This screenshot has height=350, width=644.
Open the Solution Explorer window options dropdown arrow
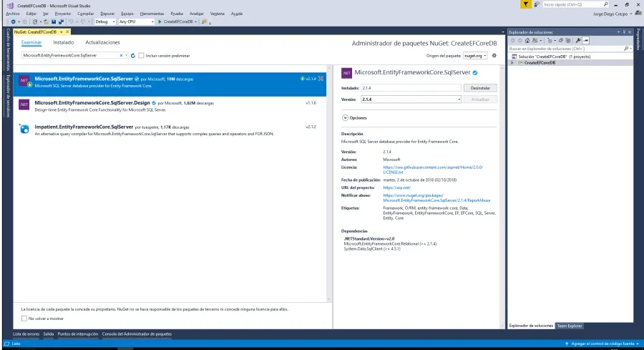point(618,32)
